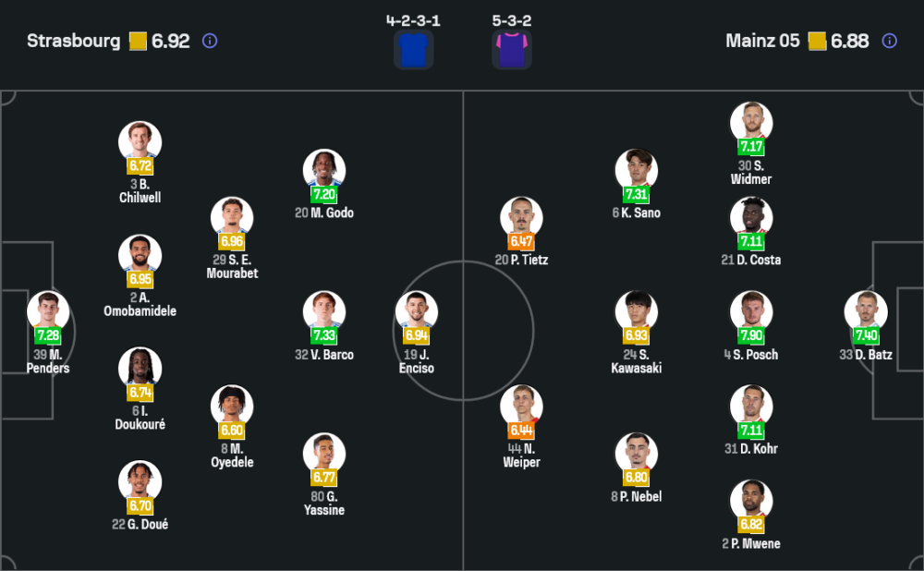
Task: Click Strasbourg's blue jersey icon
Action: click(413, 49)
